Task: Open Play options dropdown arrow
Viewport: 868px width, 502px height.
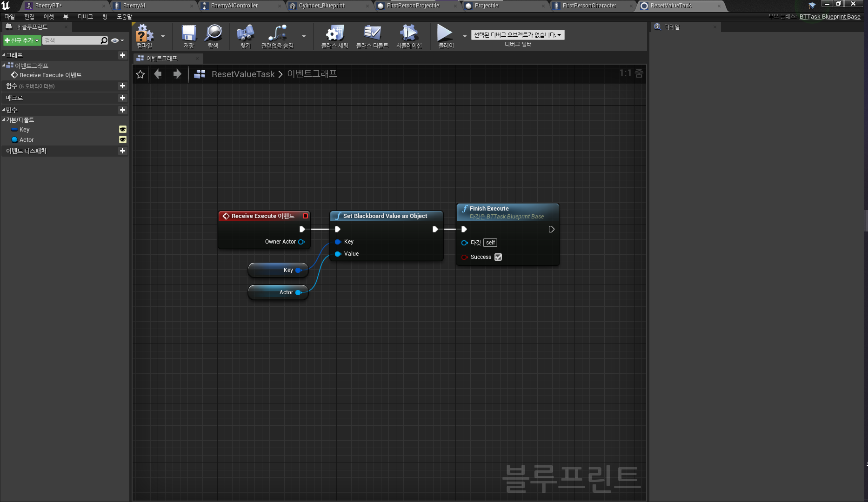Action: pos(464,36)
